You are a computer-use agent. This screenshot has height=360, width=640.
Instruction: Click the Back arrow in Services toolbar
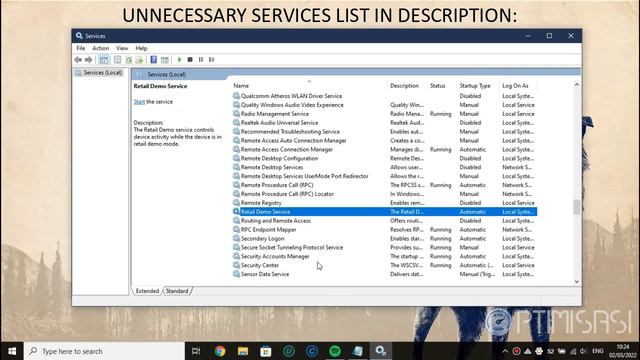[x=78, y=60]
